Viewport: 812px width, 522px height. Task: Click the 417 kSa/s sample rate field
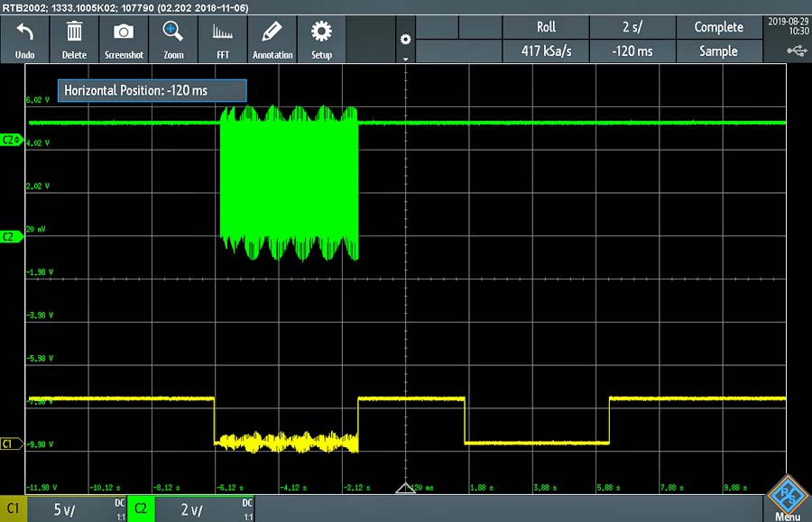pos(546,50)
